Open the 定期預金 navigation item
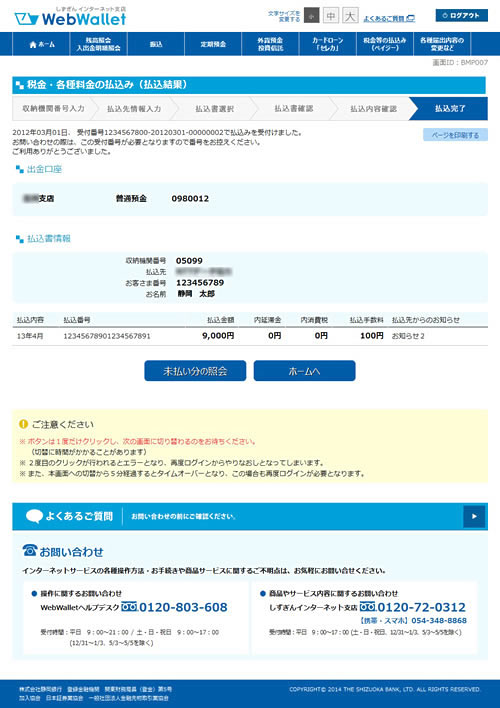 tap(213, 44)
